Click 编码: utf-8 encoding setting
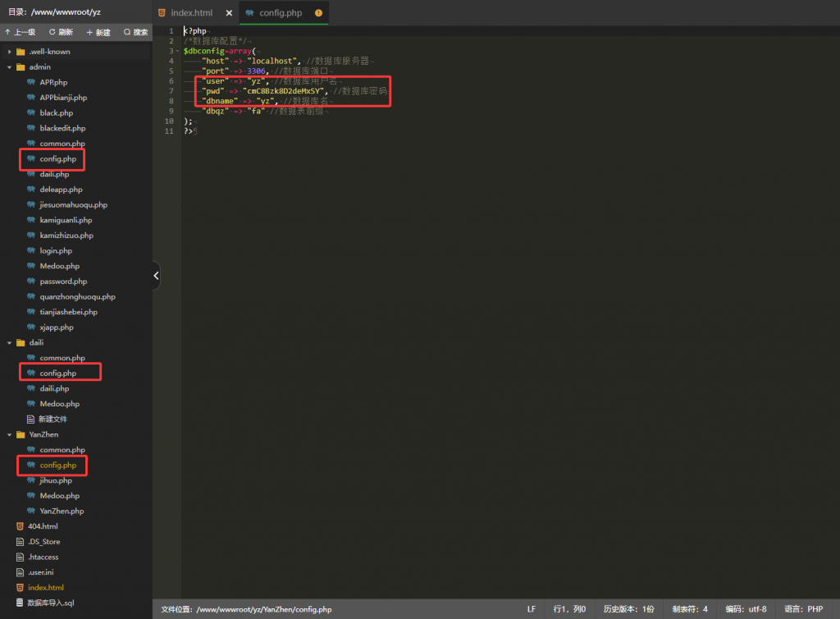Image resolution: width=840 pixels, height=619 pixels. (746, 609)
